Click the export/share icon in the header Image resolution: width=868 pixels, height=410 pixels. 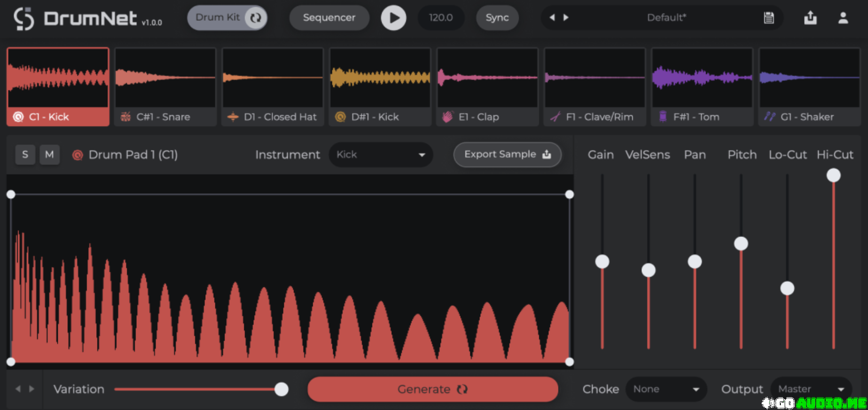click(810, 18)
